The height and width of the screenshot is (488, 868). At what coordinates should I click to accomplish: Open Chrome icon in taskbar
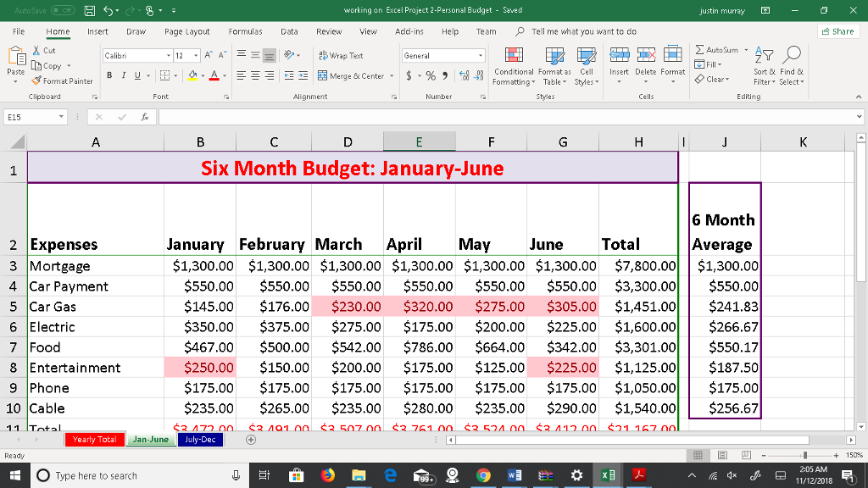483,475
